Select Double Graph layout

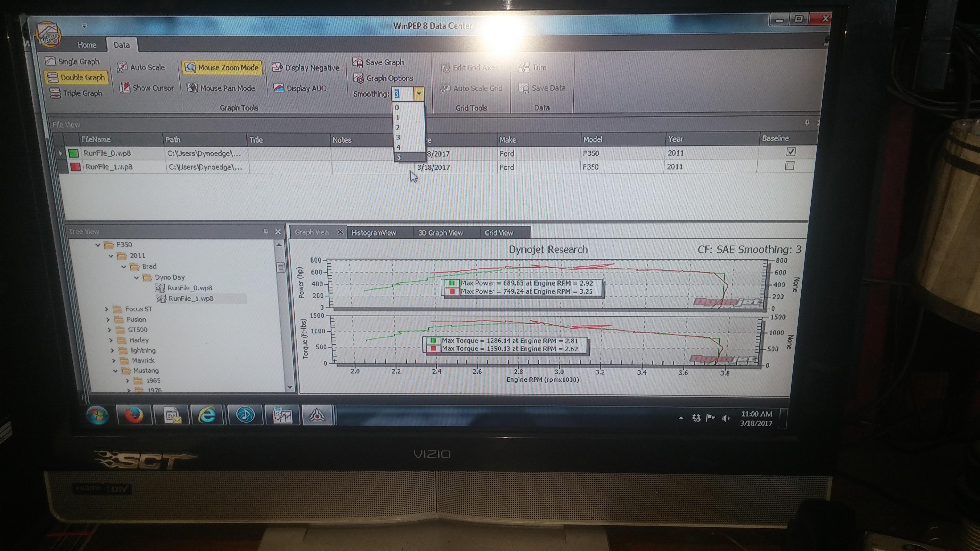[x=76, y=77]
